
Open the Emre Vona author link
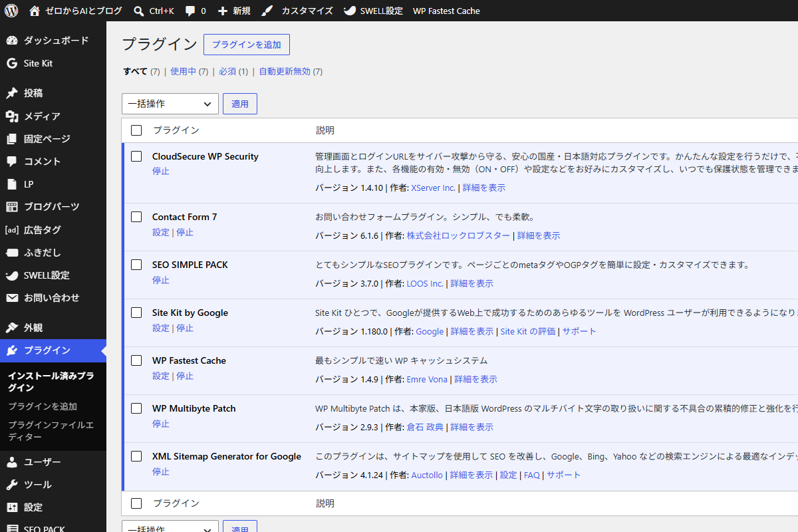[x=428, y=379]
